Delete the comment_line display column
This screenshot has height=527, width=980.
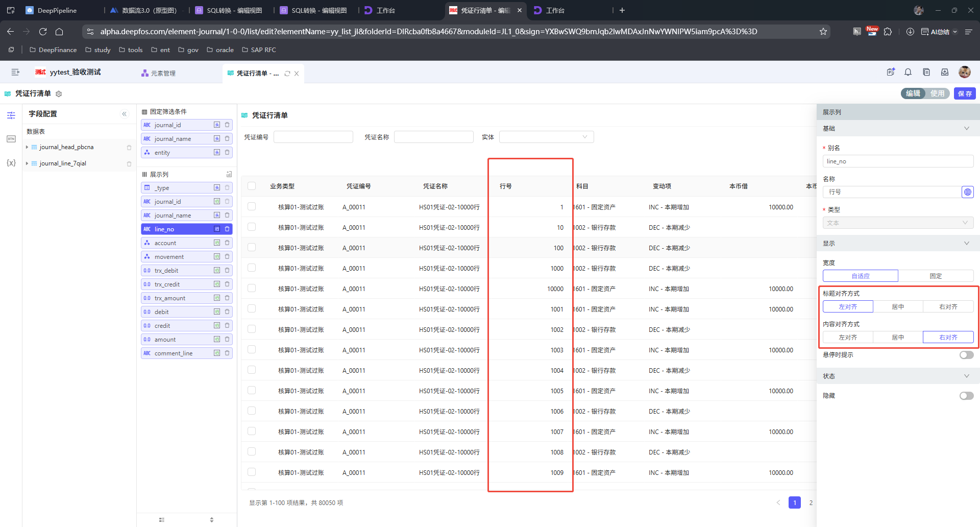click(x=227, y=353)
